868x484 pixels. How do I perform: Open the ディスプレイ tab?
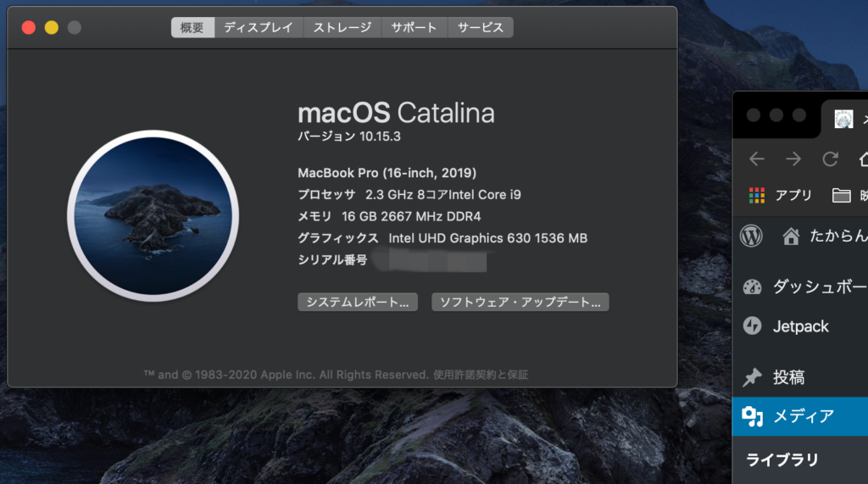pyautogui.click(x=259, y=27)
